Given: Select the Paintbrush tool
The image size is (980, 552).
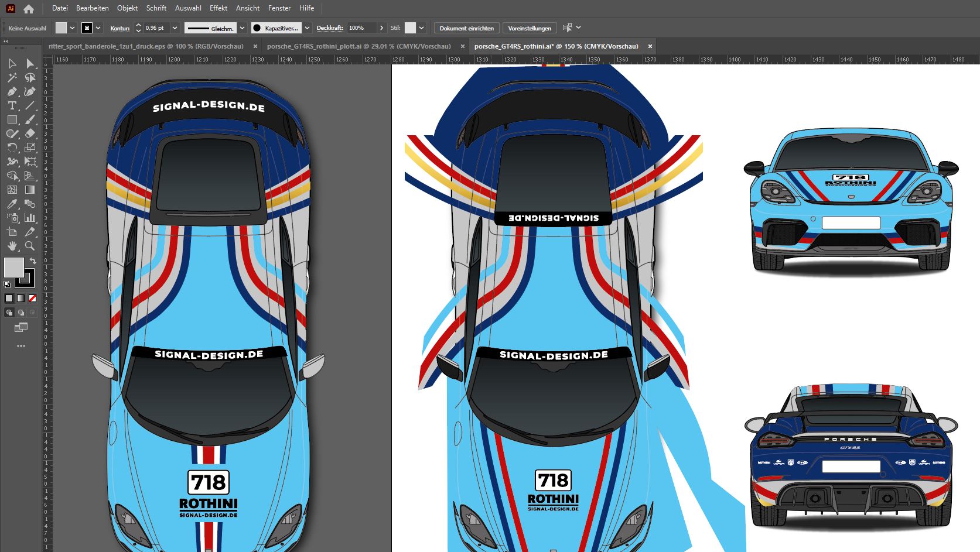Looking at the screenshot, I should point(30,119).
